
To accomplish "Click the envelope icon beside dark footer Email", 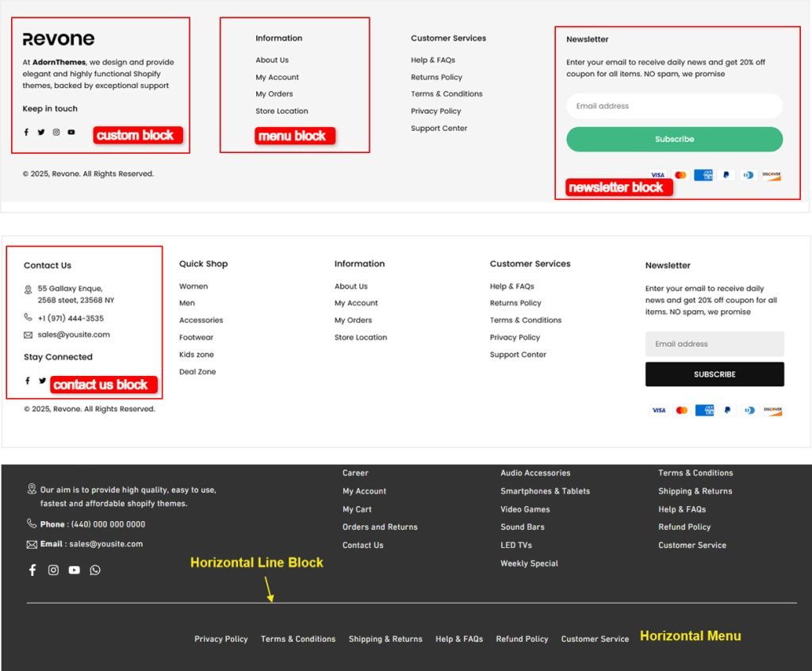I will (x=32, y=545).
